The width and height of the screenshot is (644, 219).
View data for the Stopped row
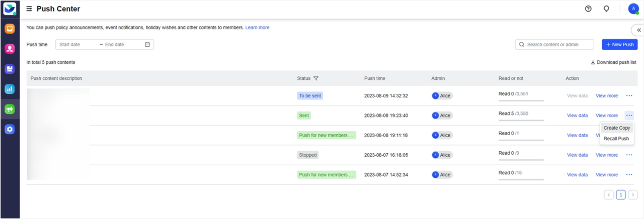(577, 155)
